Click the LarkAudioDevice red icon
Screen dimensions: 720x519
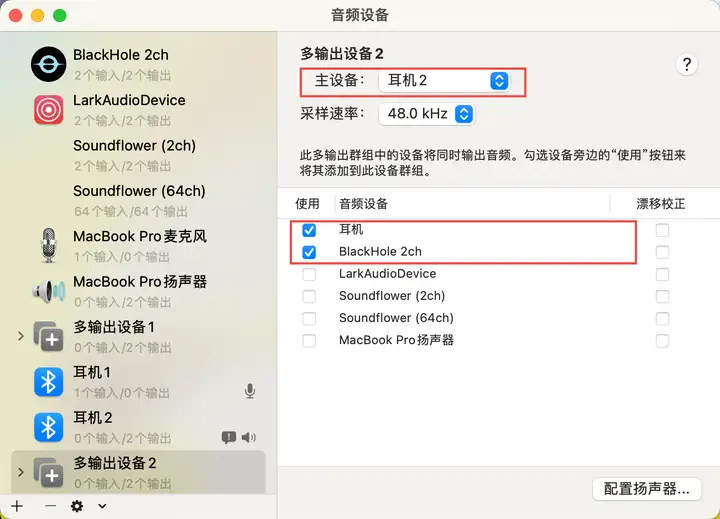coord(48,110)
